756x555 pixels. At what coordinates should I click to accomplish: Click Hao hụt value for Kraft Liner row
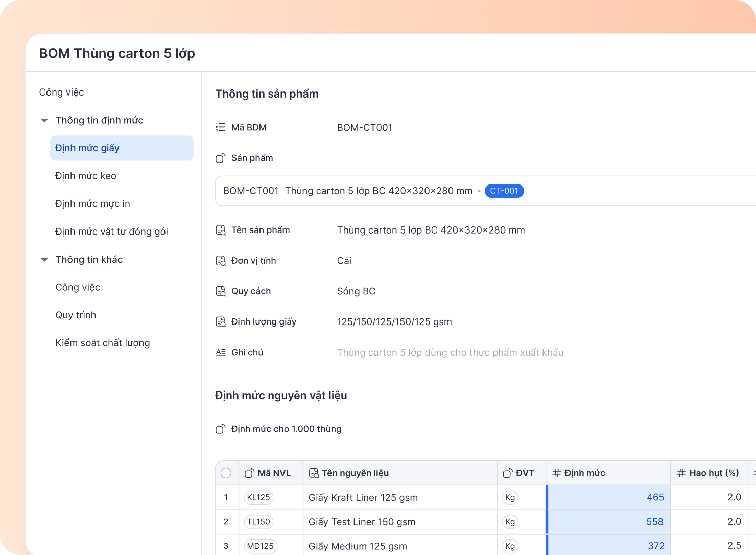[x=734, y=498]
